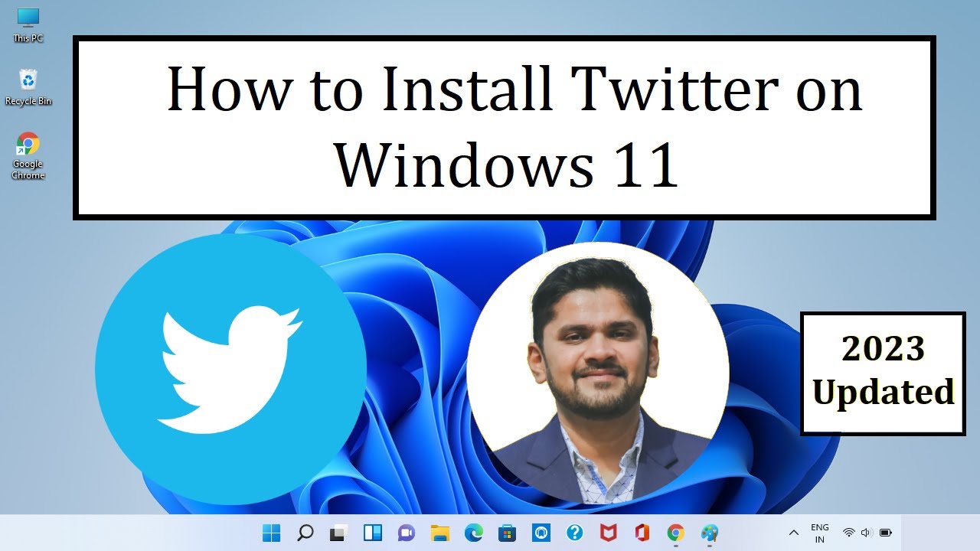Click the "2023 Updated" label
The height and width of the screenshot is (551, 980).
883,373
